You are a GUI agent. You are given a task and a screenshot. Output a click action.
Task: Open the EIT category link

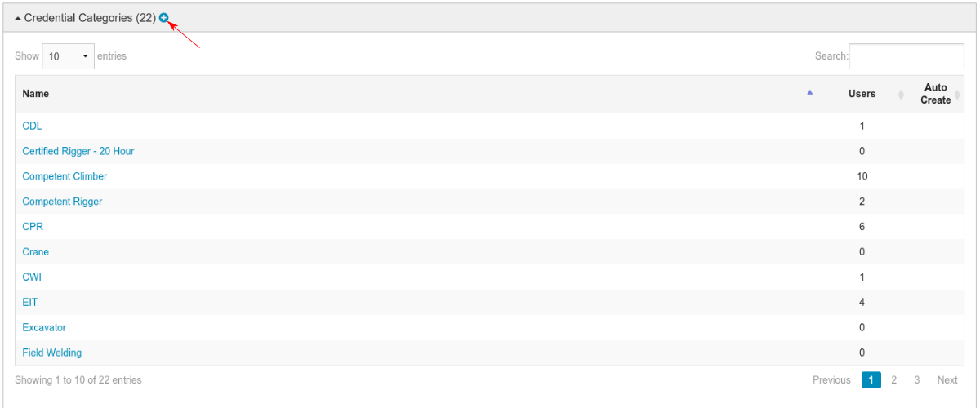tap(30, 303)
